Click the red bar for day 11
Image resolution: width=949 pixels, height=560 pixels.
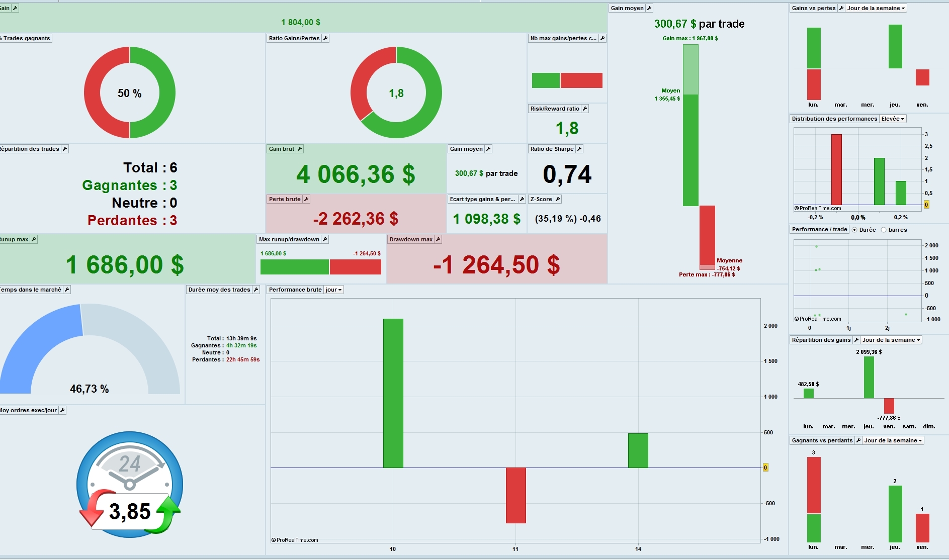click(x=516, y=496)
